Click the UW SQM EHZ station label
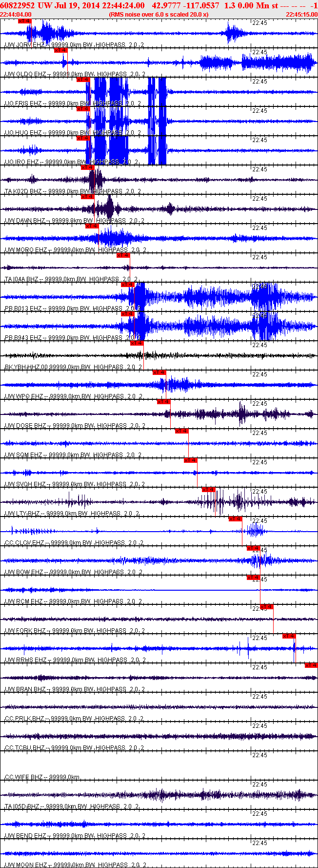The image size is (318, 868). 73,455
